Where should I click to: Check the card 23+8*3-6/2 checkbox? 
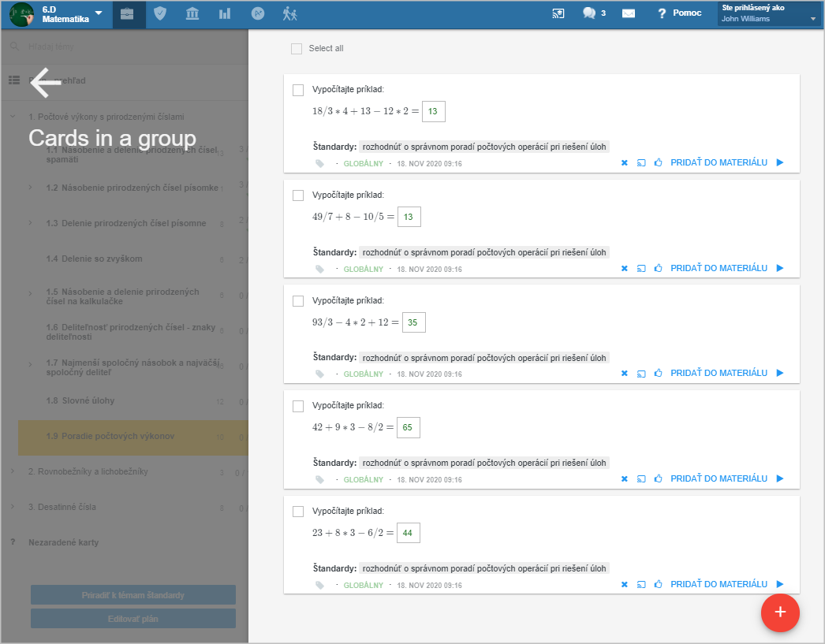click(x=298, y=512)
